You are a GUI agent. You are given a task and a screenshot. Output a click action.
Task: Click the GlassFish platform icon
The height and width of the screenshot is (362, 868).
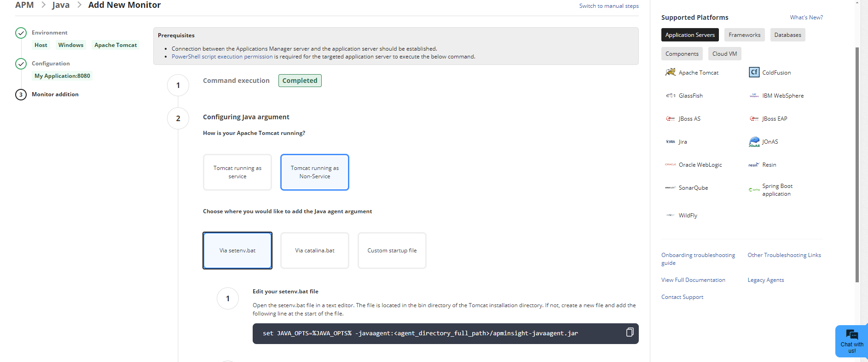coord(670,95)
